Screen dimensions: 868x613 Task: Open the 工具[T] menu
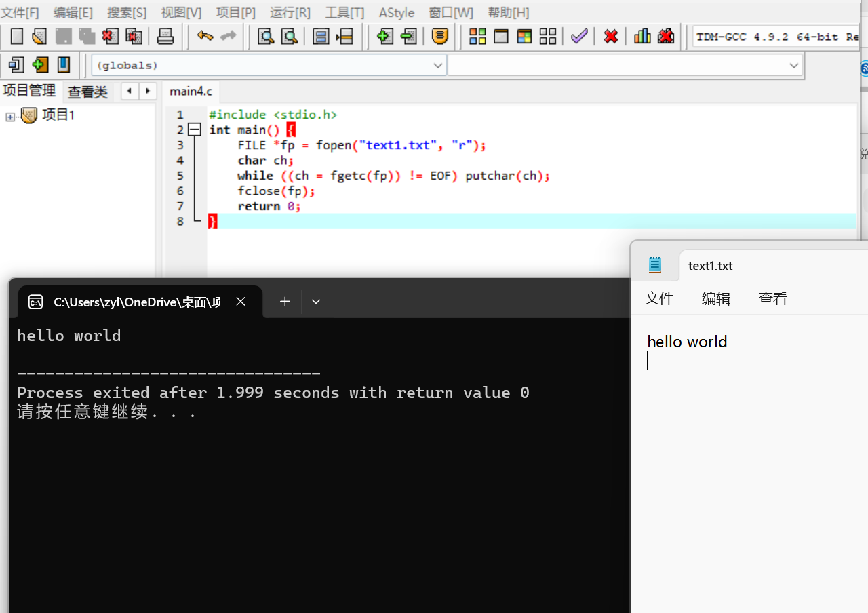[x=344, y=12]
